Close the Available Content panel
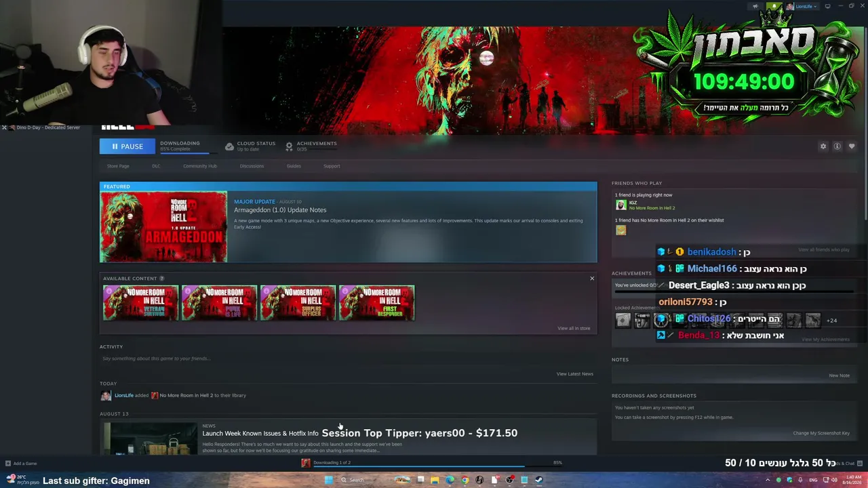This screenshot has height=488, width=868. click(x=592, y=279)
